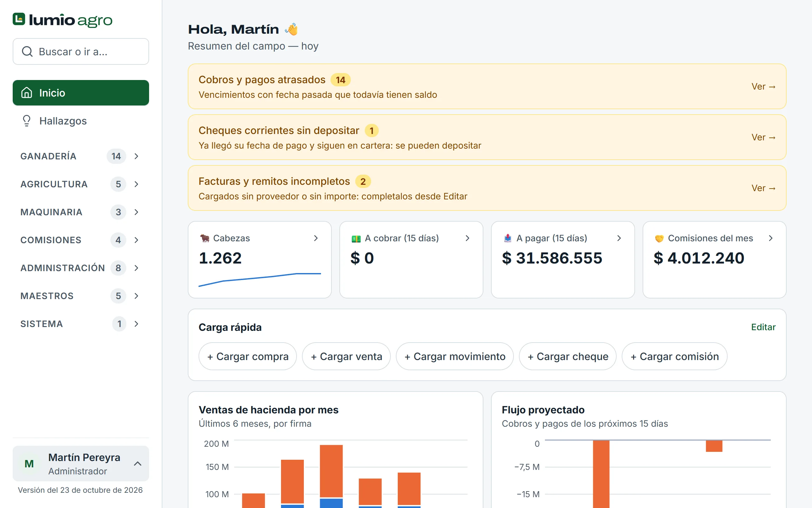Expand the Sistema section

coord(81,324)
